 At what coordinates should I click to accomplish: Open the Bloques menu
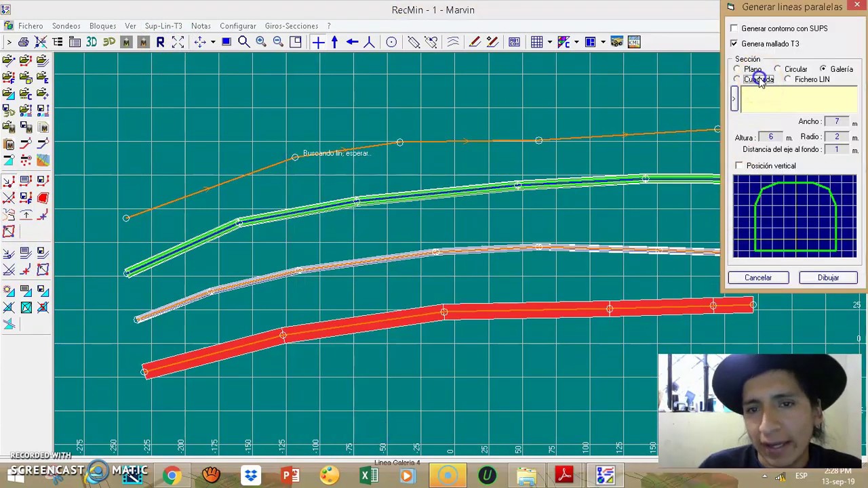102,26
